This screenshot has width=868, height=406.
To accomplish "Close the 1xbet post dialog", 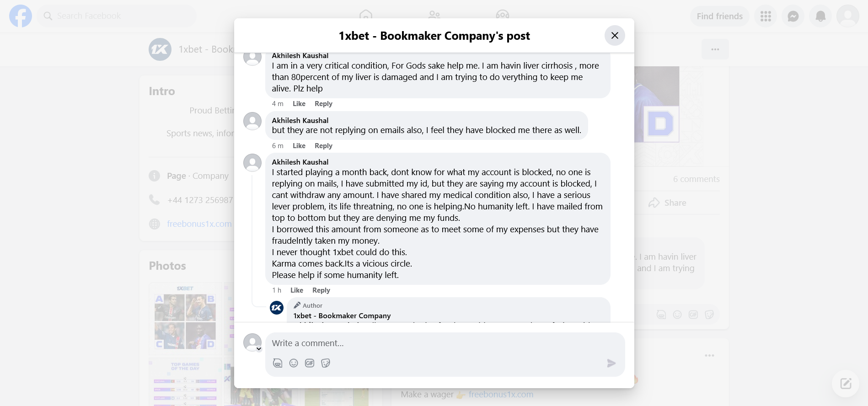I will (615, 36).
